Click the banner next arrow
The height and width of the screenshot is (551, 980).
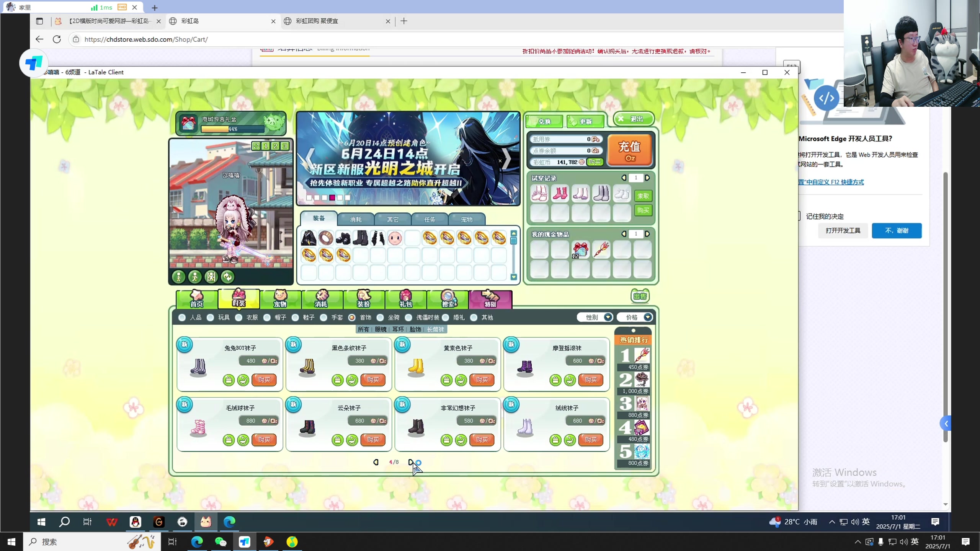tap(507, 159)
